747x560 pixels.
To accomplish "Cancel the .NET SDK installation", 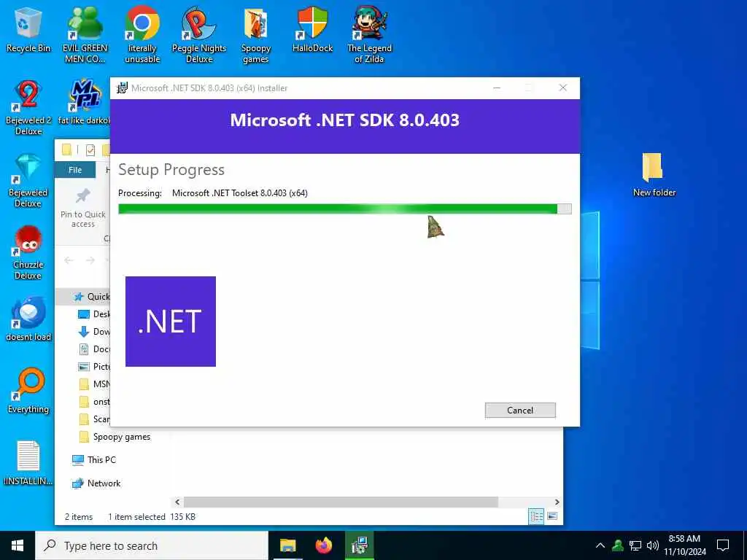I will click(519, 410).
